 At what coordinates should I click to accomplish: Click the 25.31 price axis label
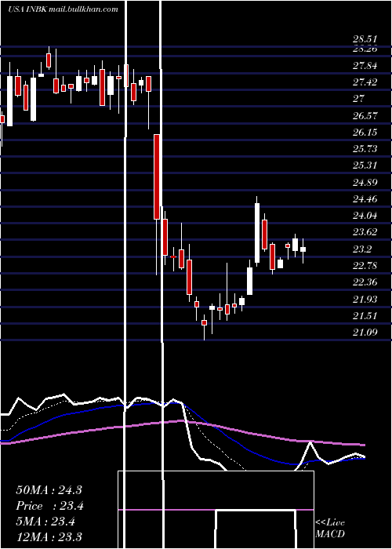coord(365,165)
